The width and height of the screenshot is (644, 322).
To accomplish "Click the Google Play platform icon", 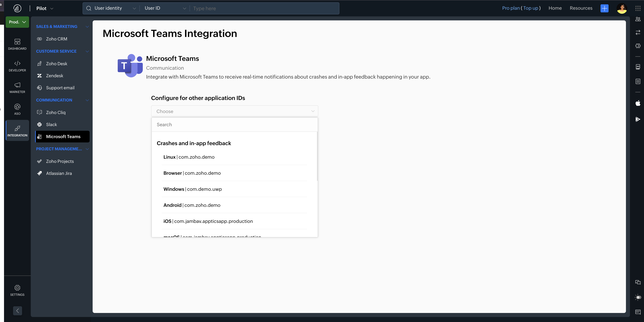I will click(638, 119).
